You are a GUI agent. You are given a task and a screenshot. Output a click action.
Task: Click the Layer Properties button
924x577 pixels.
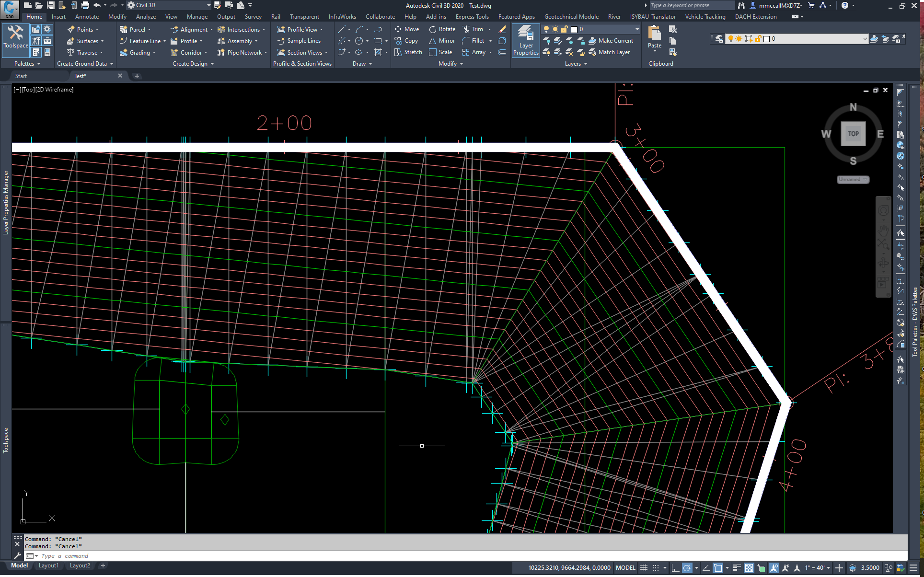pyautogui.click(x=526, y=41)
